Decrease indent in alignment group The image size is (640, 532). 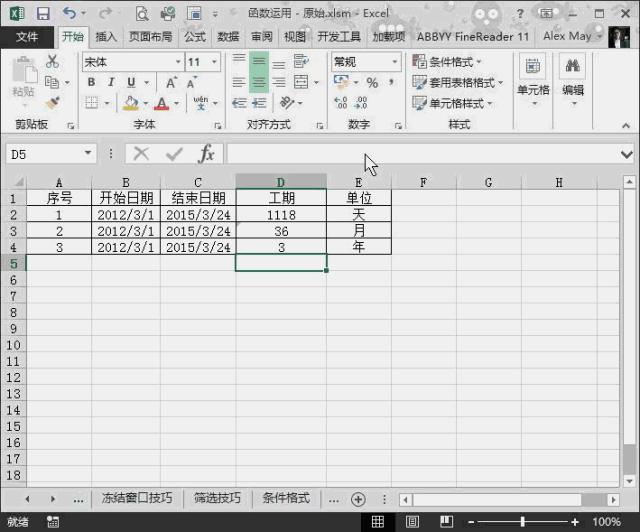pyautogui.click(x=239, y=103)
